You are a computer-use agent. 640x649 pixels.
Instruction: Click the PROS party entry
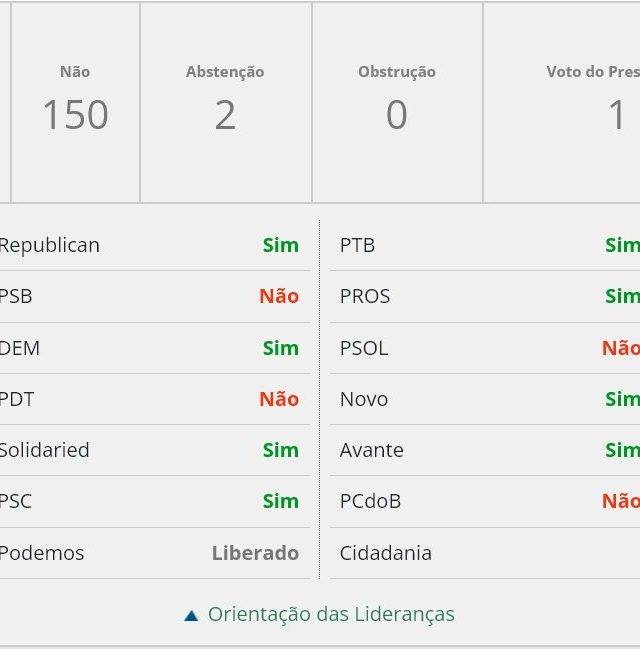[365, 296]
